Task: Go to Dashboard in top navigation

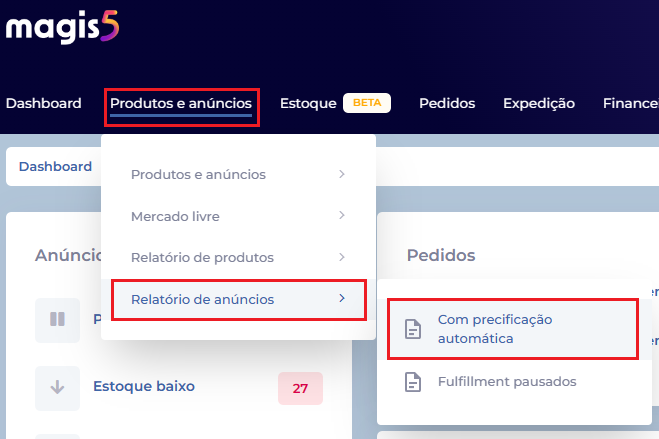Action: point(44,103)
